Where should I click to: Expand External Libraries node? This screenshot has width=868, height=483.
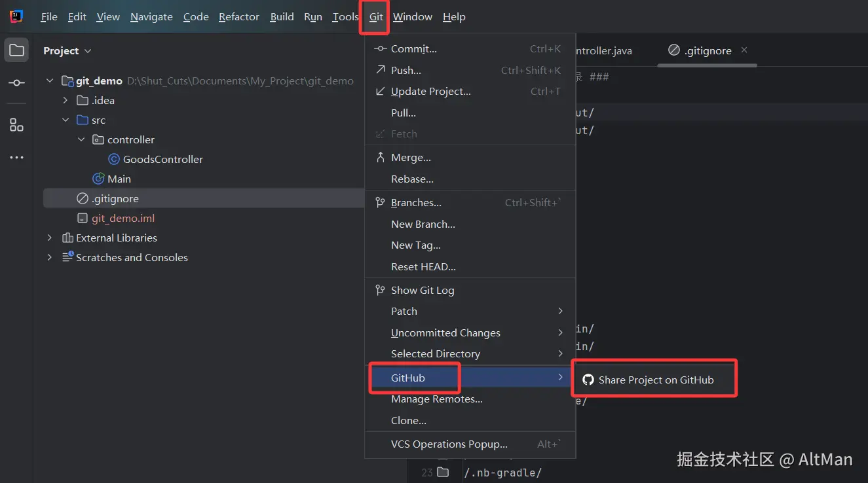pyautogui.click(x=50, y=238)
